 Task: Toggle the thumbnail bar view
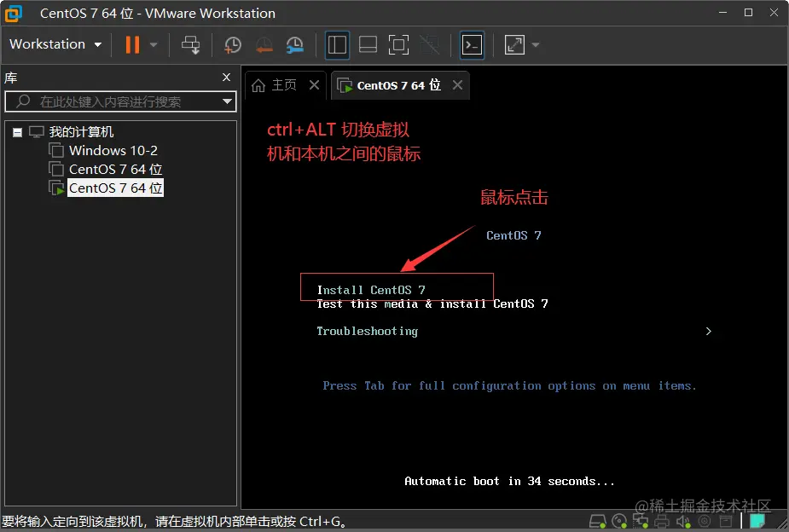tap(368, 44)
